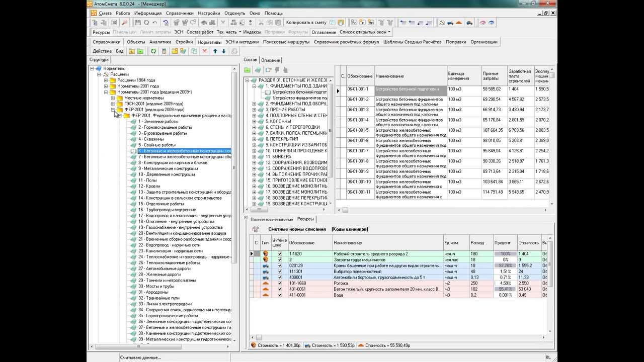Expand '2. ФУНДАМЕНТЫ ПОД ОБОРУ...' section

pos(255,104)
